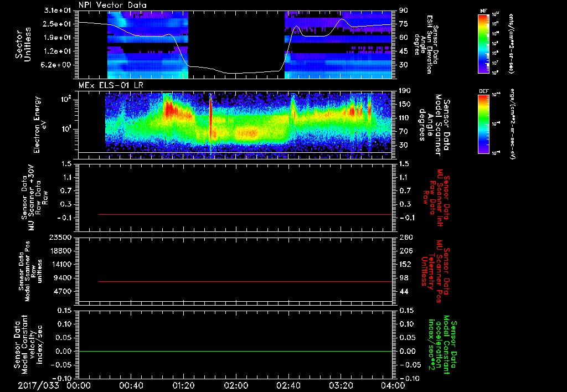
Task: Click the '1.2e+01' sector tick label
Action: (58, 51)
